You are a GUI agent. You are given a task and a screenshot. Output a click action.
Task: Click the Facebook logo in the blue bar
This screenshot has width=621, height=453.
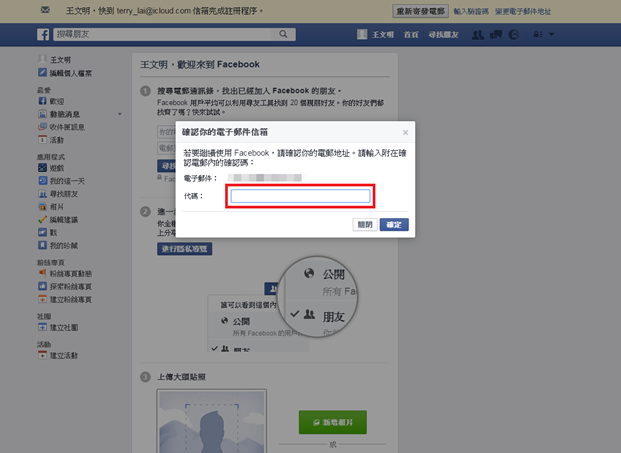[x=43, y=34]
